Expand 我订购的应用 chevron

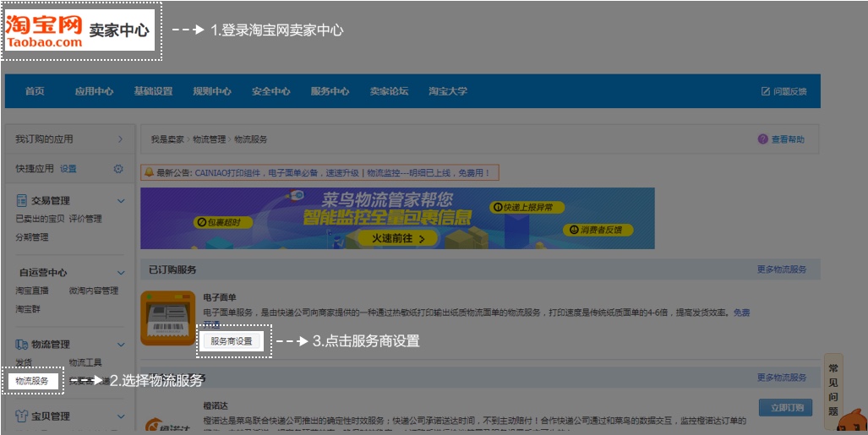(x=120, y=139)
